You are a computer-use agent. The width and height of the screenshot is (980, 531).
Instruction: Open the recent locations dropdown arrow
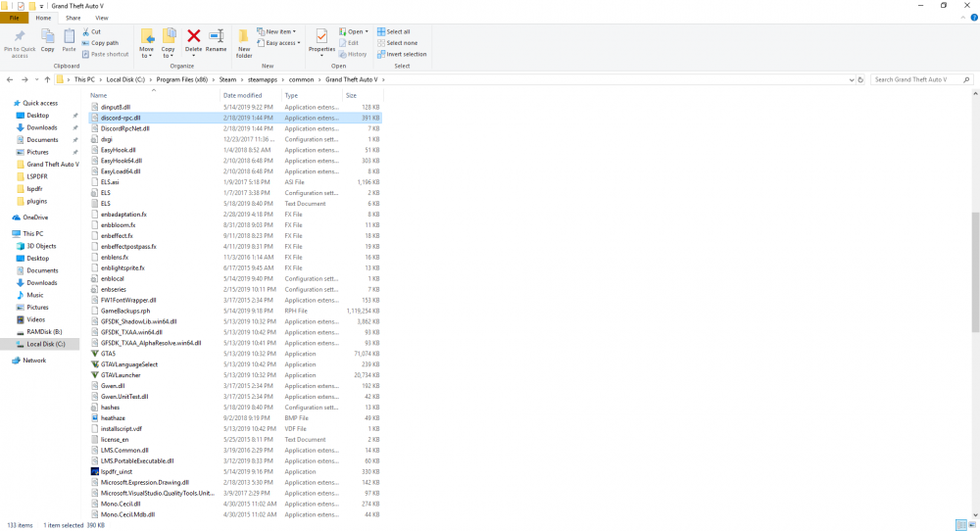[36, 80]
